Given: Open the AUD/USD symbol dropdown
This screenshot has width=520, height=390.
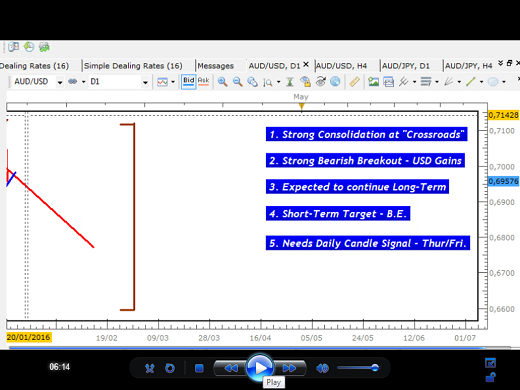Looking at the screenshot, I should (x=60, y=82).
